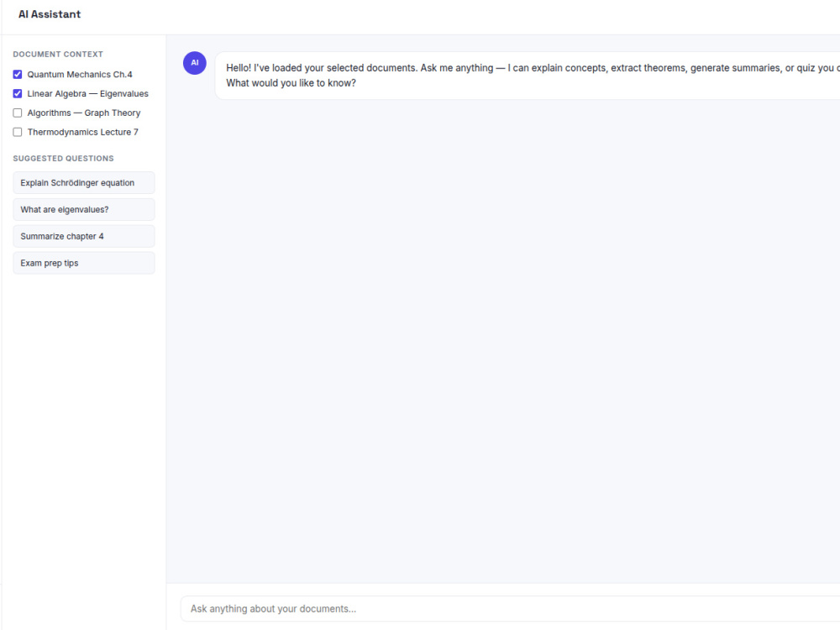Pick Exam prep tips suggestion
Viewport: 840px width, 630px height.
[x=84, y=263]
